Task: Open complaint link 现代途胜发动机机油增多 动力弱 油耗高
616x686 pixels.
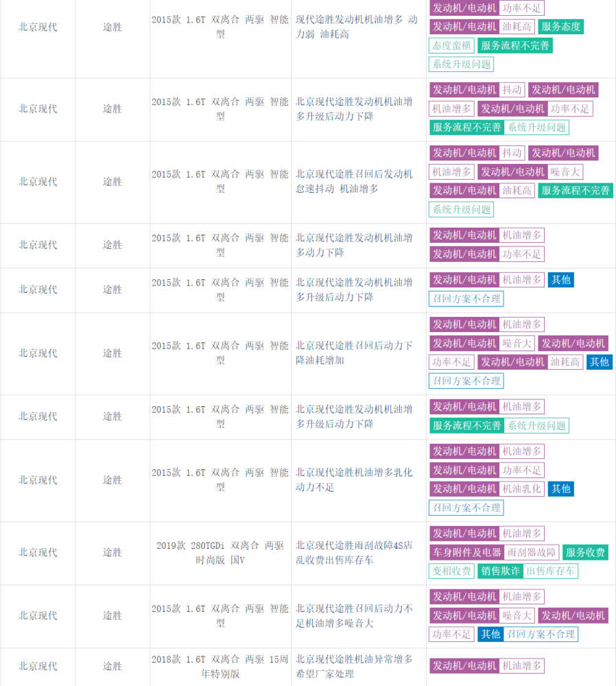Action: 356,27
